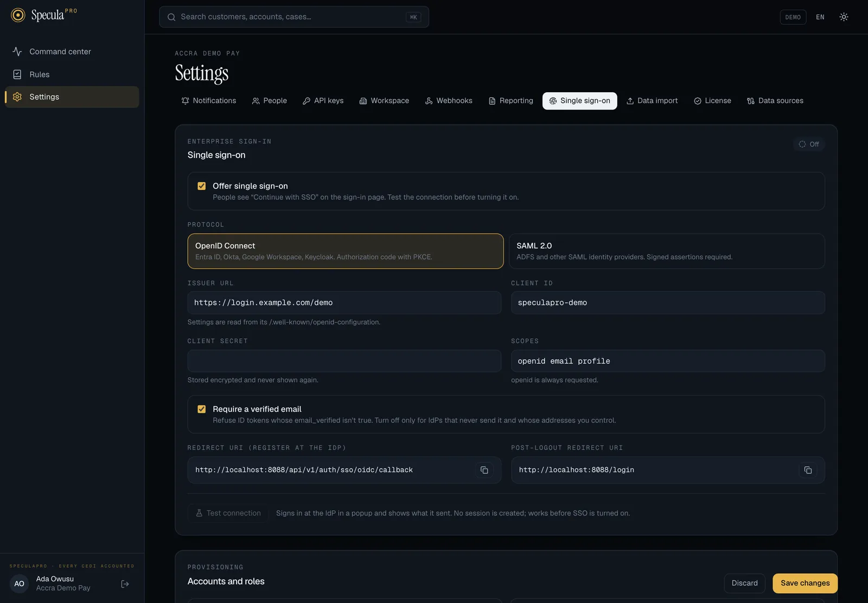The width and height of the screenshot is (868, 603).
Task: Click the ⌘K shortcut hint in search
Action: [413, 17]
